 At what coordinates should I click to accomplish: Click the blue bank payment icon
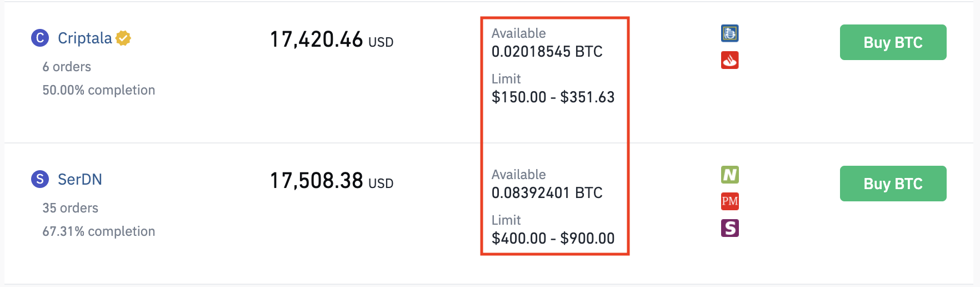point(730,33)
